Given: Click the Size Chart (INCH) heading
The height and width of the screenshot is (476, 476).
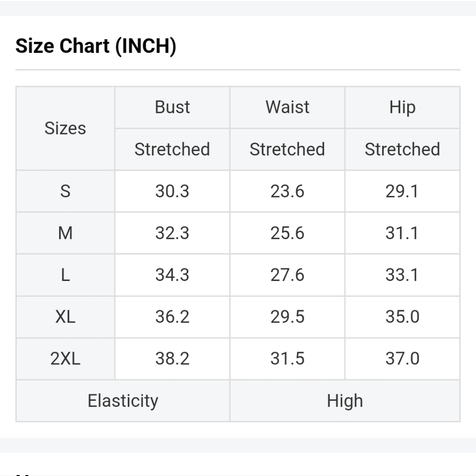Looking at the screenshot, I should [96, 46].
